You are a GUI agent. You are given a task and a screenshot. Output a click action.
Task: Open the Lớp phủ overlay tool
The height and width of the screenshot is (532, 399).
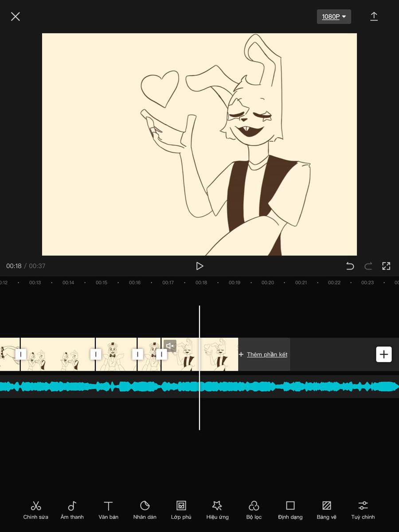[x=181, y=510]
